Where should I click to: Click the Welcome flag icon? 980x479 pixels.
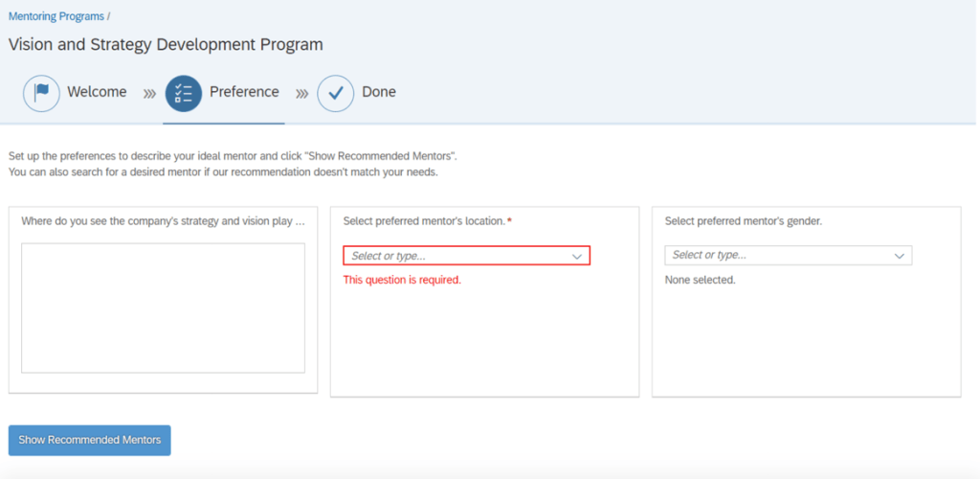41,93
